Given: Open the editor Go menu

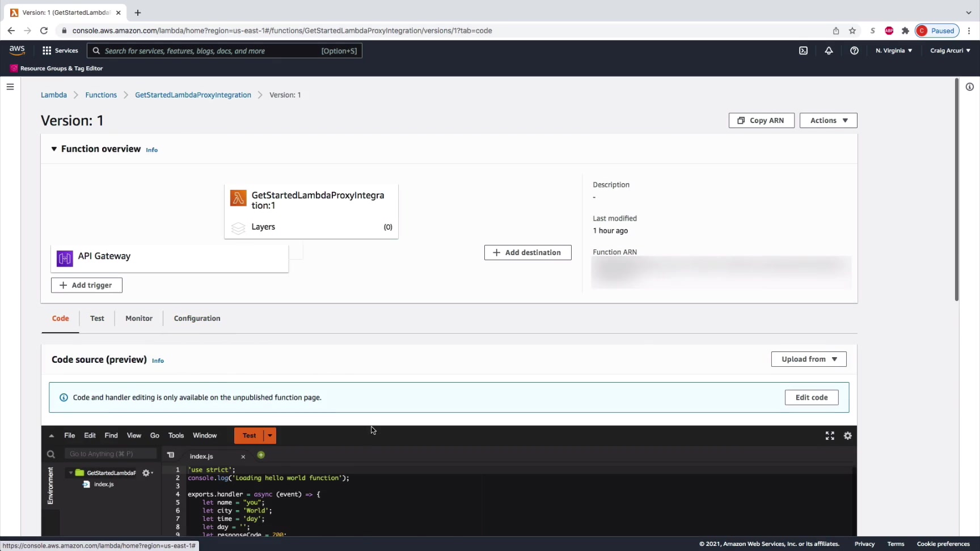Looking at the screenshot, I should click(155, 435).
